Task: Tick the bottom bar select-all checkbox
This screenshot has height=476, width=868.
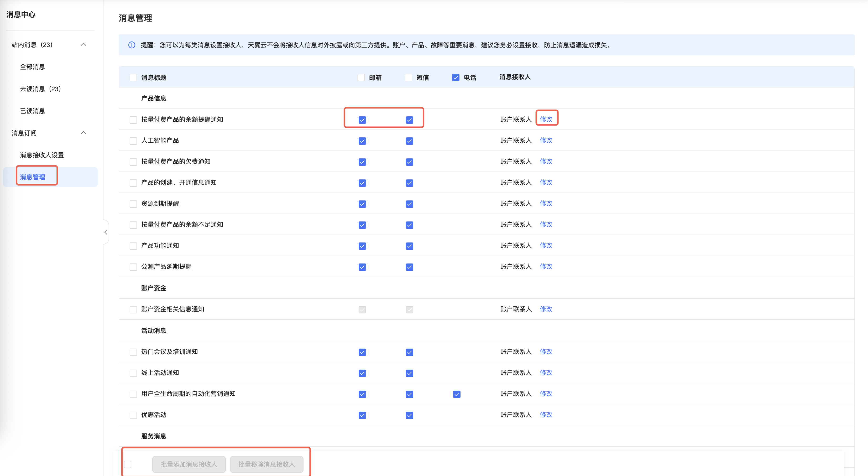Action: [128, 464]
